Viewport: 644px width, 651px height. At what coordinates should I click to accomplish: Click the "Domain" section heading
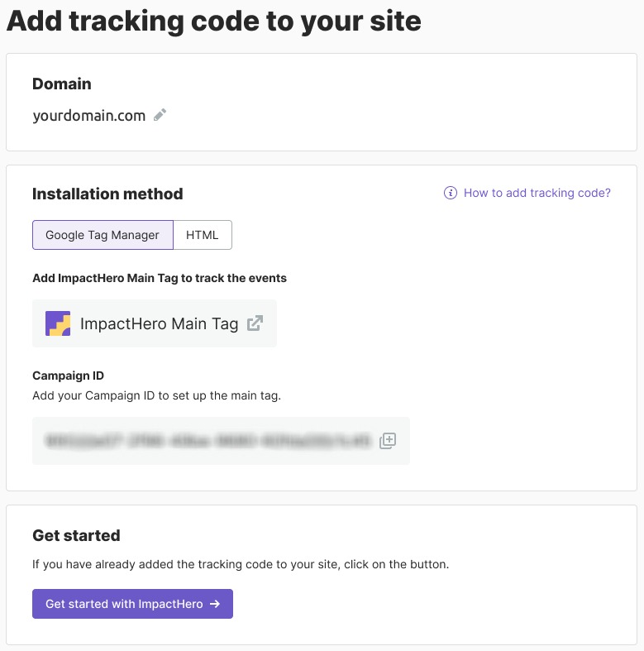click(x=62, y=84)
